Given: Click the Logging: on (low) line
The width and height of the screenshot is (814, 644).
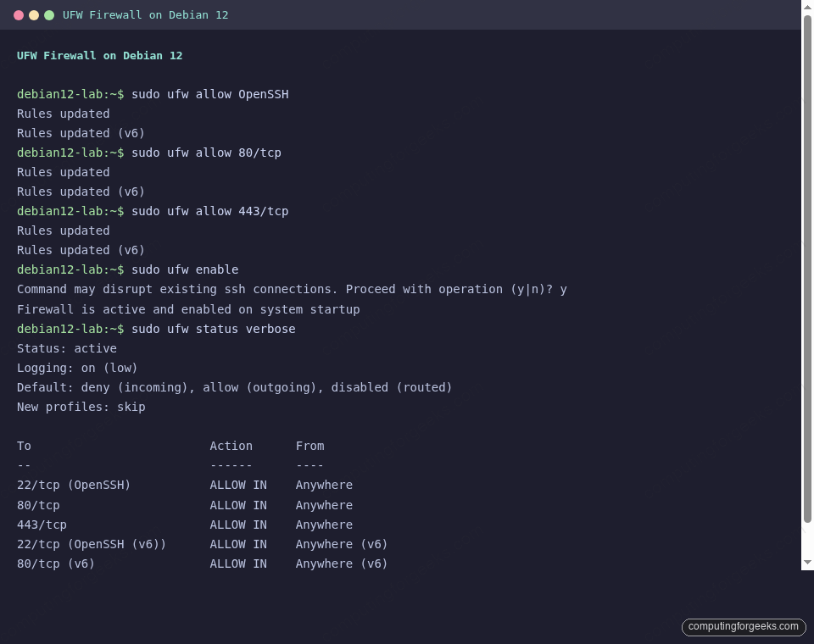Looking at the screenshot, I should (x=76, y=368).
